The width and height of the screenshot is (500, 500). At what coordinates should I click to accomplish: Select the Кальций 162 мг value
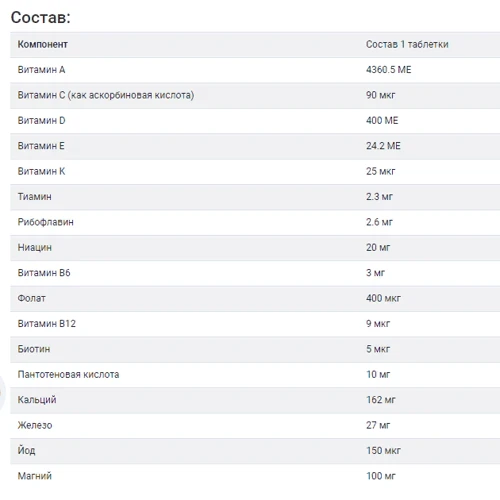pos(381,400)
